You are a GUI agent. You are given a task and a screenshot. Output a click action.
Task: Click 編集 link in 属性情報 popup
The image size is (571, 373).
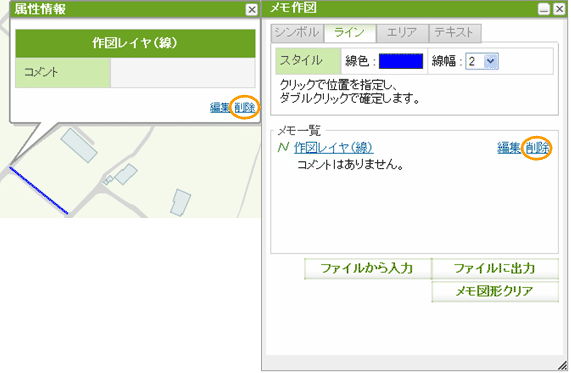coord(220,107)
